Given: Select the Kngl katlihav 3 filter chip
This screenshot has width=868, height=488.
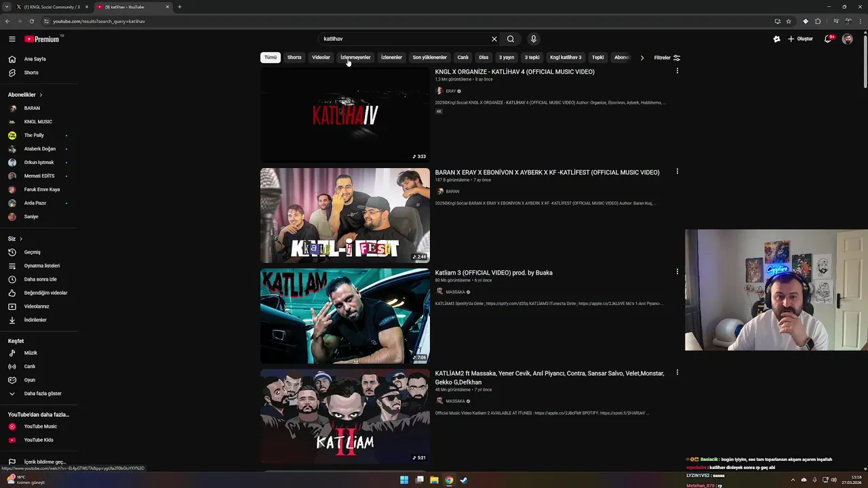Looking at the screenshot, I should pos(566,58).
